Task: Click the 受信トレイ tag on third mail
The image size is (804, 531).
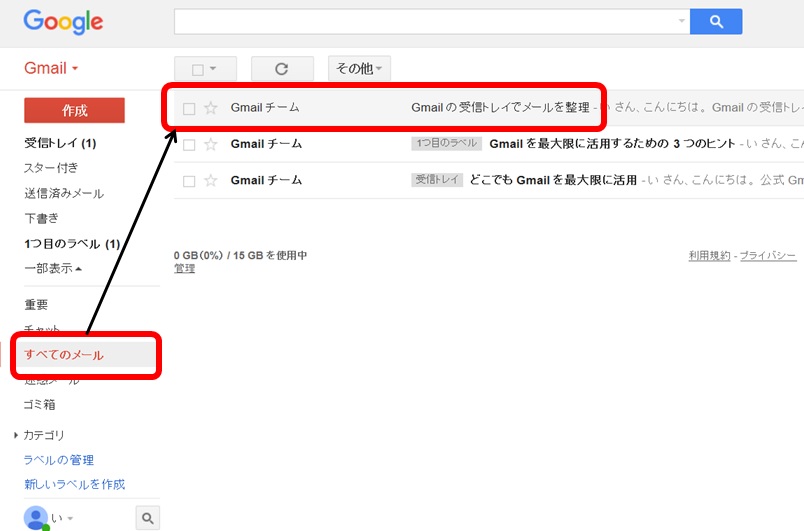Action: click(437, 180)
